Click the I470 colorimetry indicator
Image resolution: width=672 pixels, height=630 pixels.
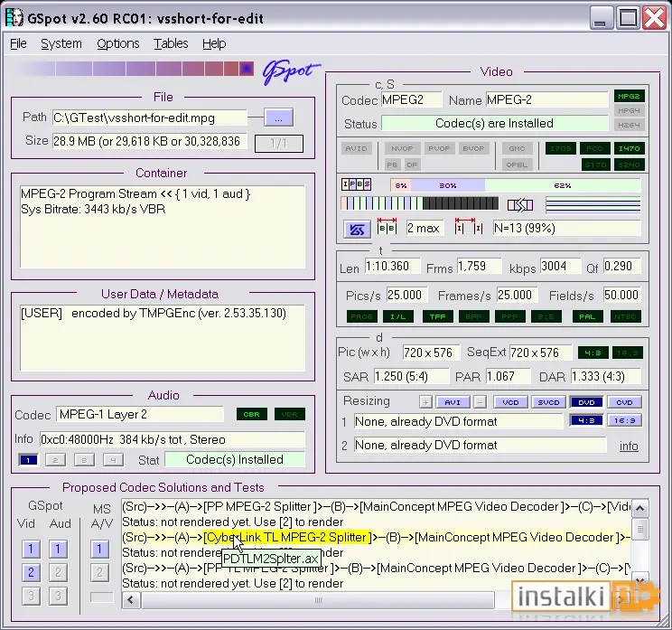click(629, 148)
